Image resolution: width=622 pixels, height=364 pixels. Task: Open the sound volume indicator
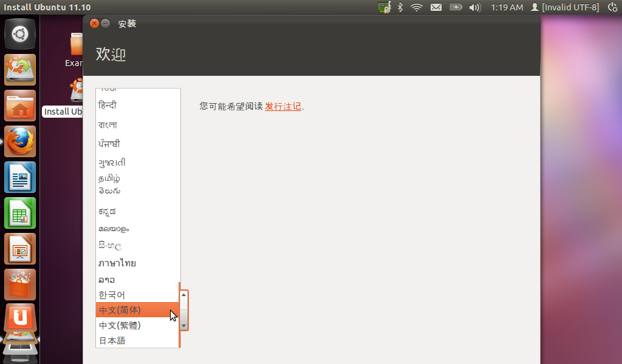[475, 7]
